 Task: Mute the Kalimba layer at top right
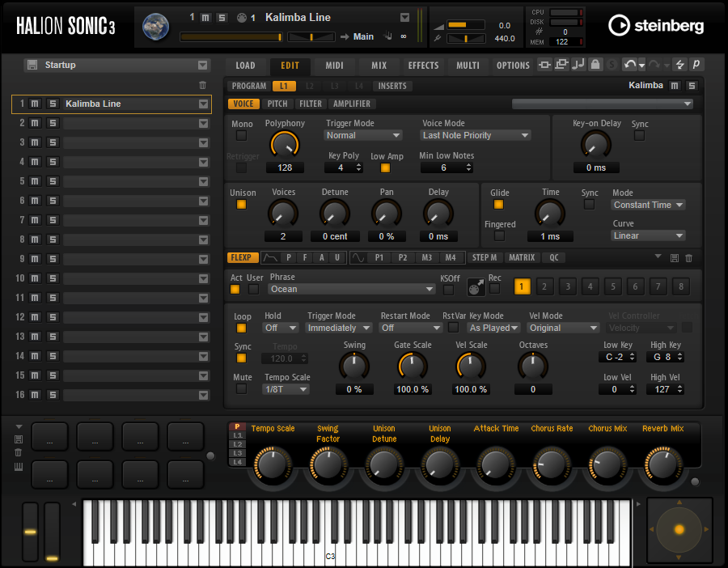675,86
